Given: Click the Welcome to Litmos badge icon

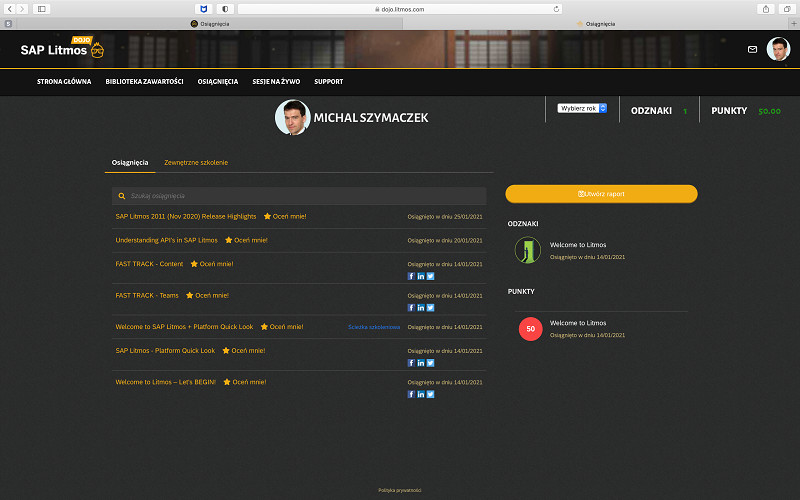Looking at the screenshot, I should click(x=528, y=250).
